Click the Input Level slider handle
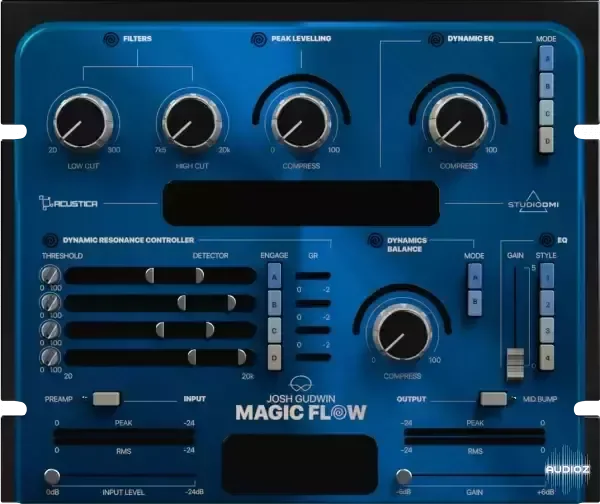Viewport: 600px width, 504px height. pyautogui.click(x=52, y=477)
